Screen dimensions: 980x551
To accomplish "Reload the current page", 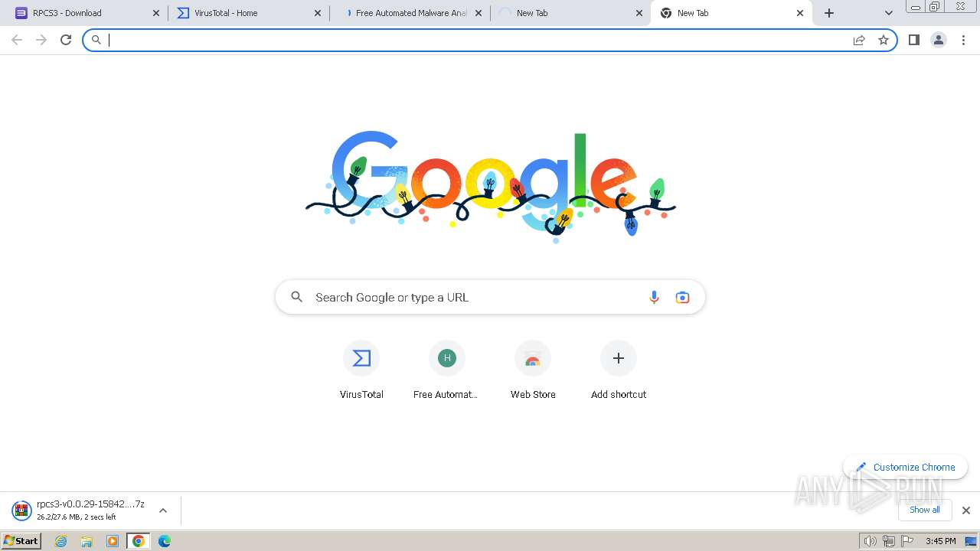I will click(66, 40).
